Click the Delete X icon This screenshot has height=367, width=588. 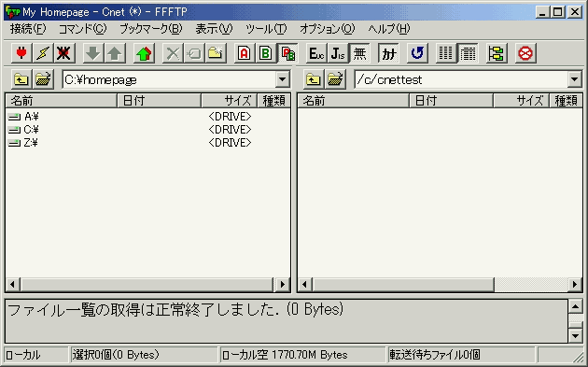click(x=173, y=53)
